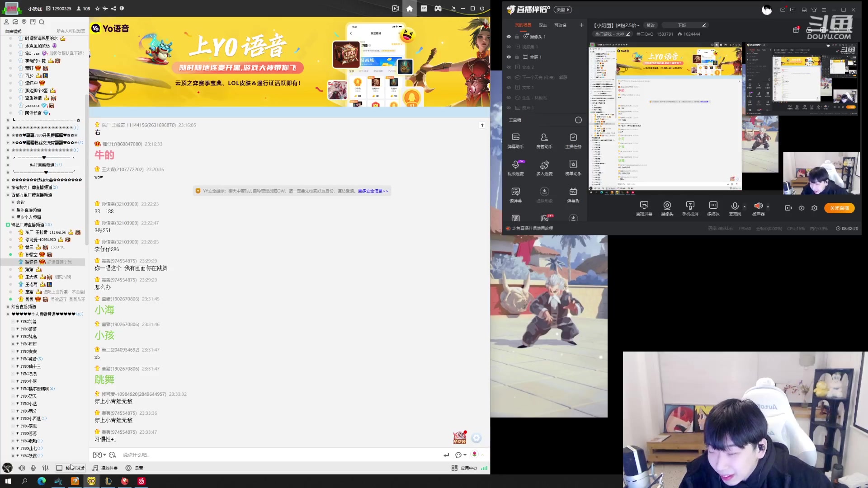Open the 主播任务 streamer tasks tool
This screenshot has width=868, height=488.
(573, 140)
